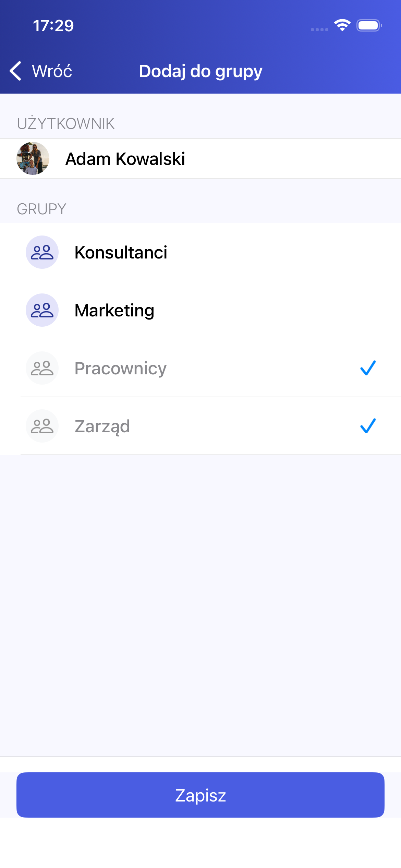Tap the Pracownicy group name
Viewport: 401px width, 868px height.
coord(121,369)
